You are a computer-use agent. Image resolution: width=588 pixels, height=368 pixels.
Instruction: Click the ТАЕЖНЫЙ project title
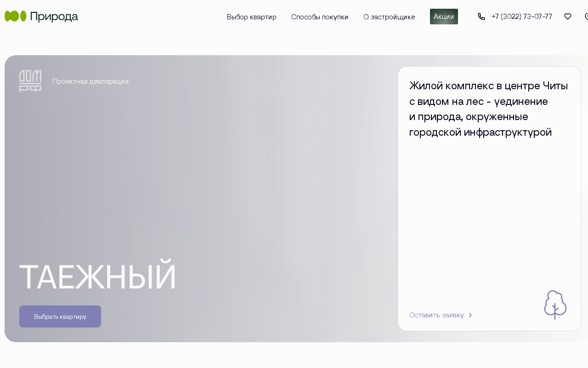98,276
